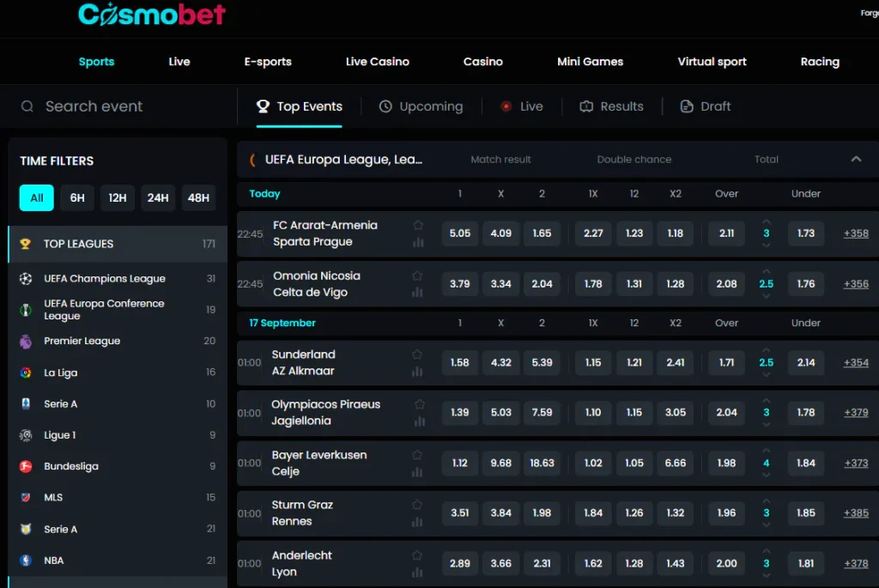Favorite the FC Ararat-Armenia vs Sparta Prague match

click(418, 225)
